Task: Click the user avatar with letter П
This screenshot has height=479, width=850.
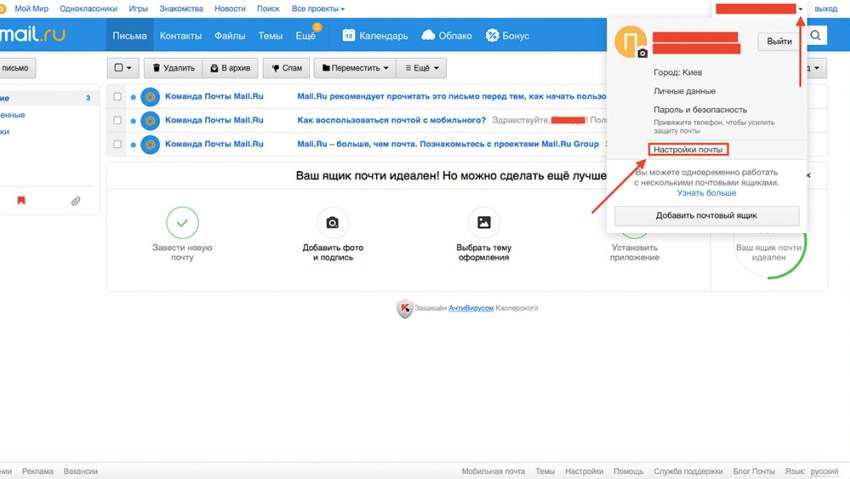Action: click(x=630, y=41)
